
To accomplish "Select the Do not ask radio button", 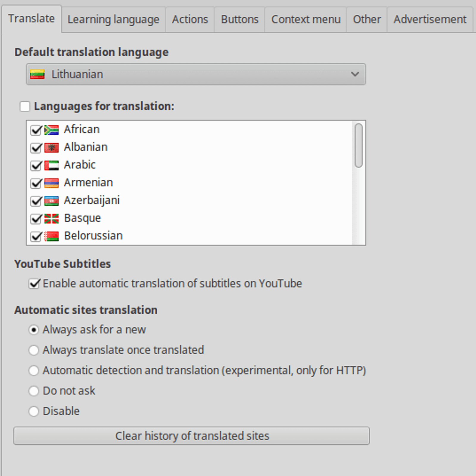I will (x=34, y=391).
